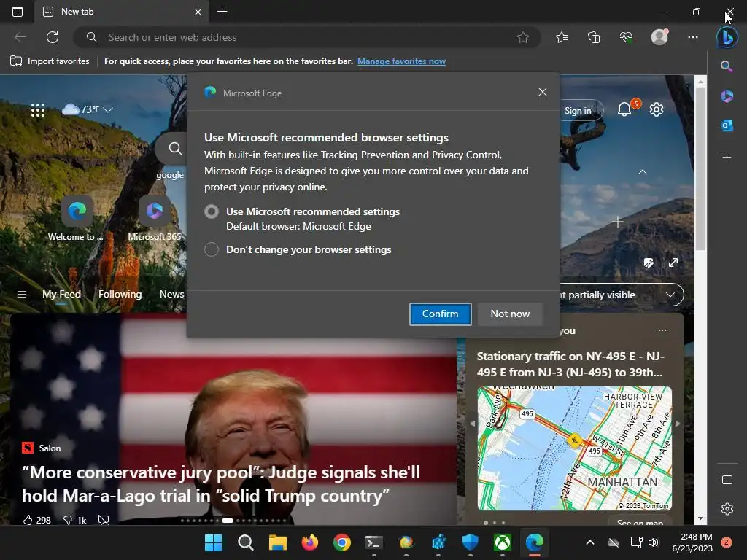The height and width of the screenshot is (560, 747).
Task: Open the background image info icon
Action: pos(649,262)
